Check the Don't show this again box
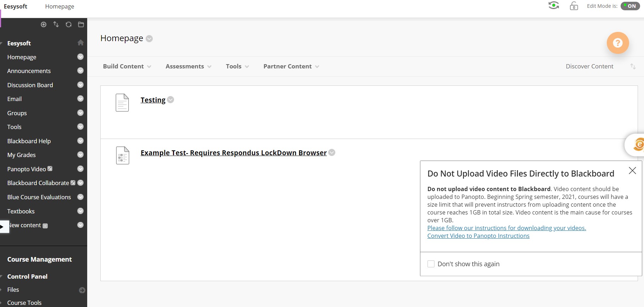 click(431, 264)
